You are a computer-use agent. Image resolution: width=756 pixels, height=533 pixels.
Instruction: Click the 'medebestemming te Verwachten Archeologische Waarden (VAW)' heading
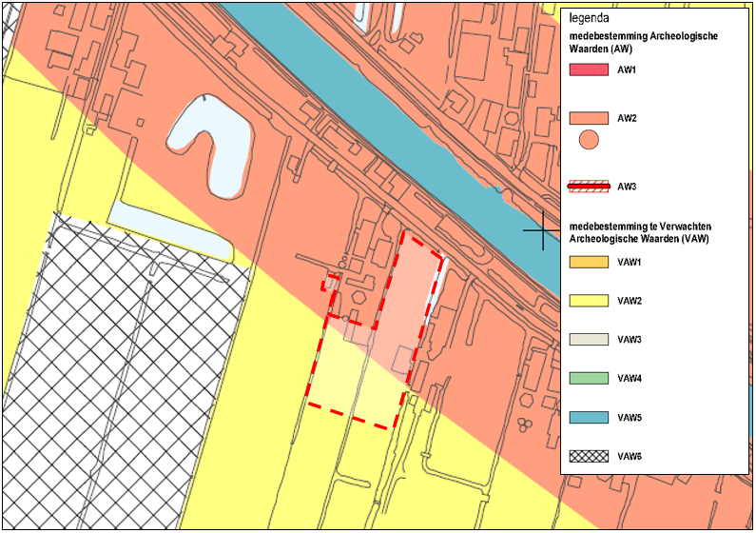pyautogui.click(x=640, y=232)
